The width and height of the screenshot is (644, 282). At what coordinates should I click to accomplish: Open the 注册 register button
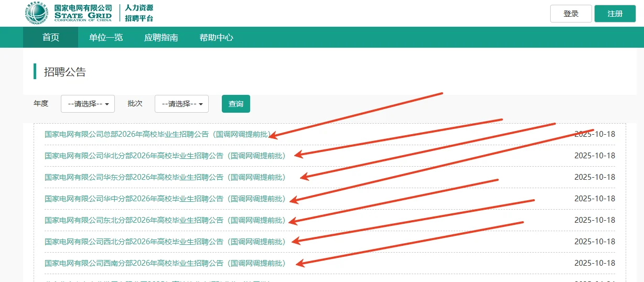(615, 14)
